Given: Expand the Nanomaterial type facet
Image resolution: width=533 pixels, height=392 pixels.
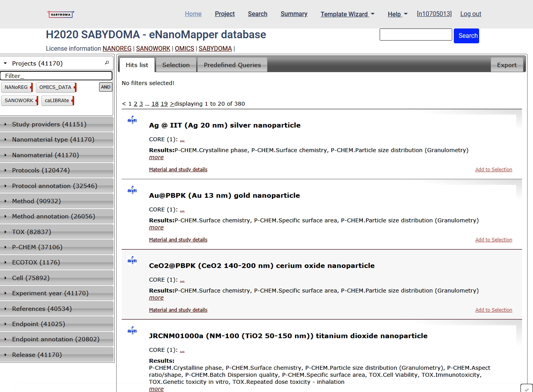Looking at the screenshot, I should [x=53, y=140].
